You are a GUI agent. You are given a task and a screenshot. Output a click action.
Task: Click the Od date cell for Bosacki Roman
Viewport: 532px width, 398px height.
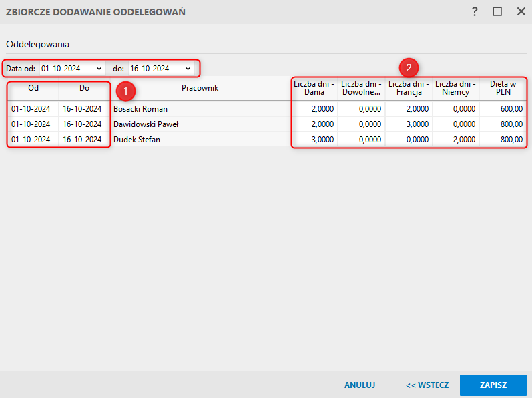[x=33, y=109]
